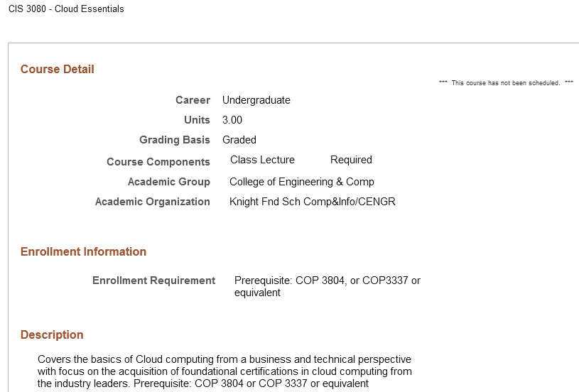Select the Undergraduate career value
The width and height of the screenshot is (579, 392).
coord(256,100)
